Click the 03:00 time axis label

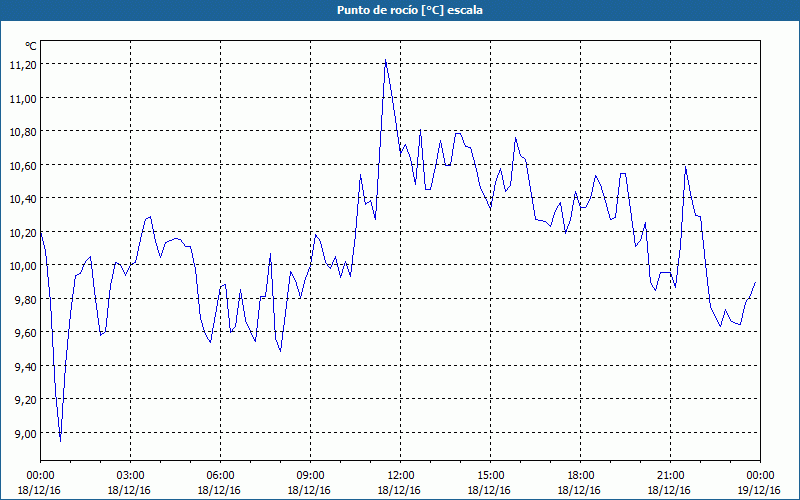(x=130, y=476)
